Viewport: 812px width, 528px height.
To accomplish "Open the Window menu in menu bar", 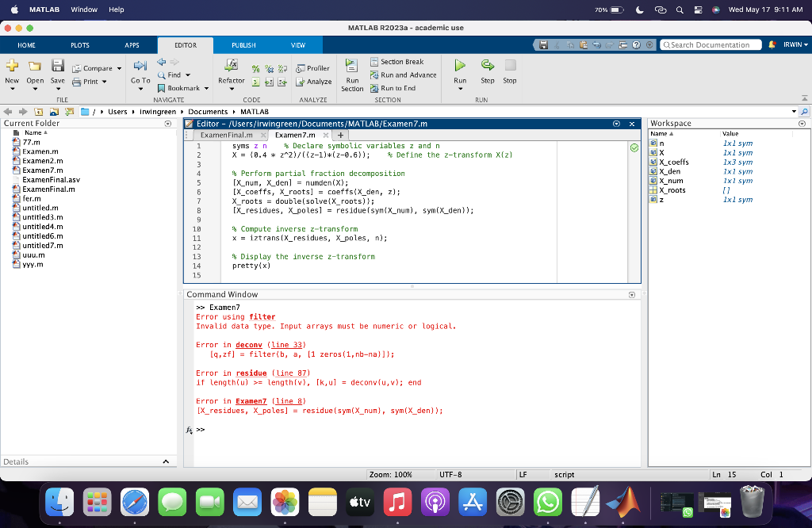I will point(84,10).
